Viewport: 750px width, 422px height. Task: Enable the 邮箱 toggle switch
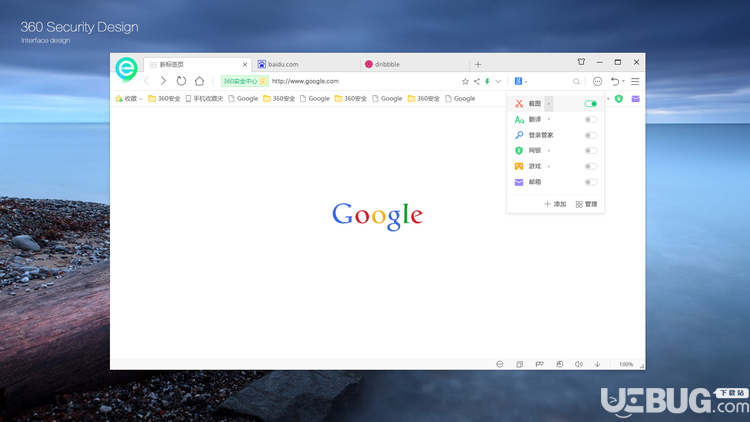[x=591, y=182]
